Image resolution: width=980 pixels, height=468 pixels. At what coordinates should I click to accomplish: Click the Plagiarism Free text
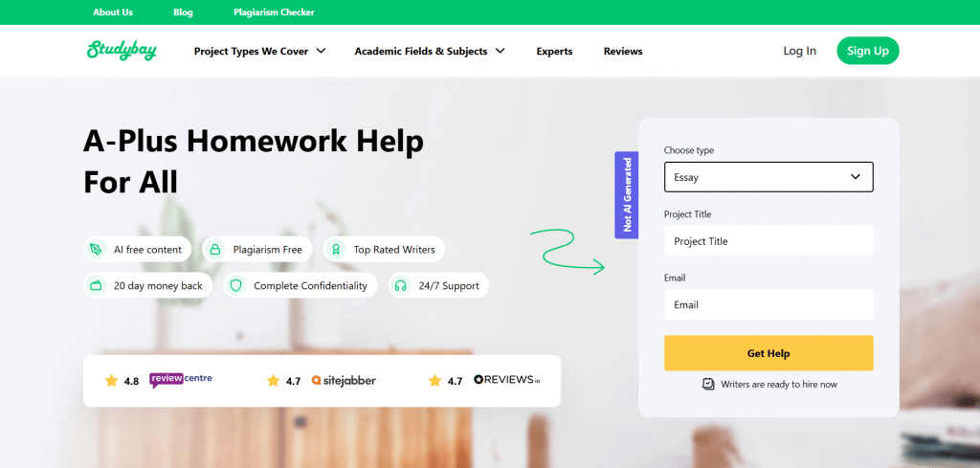click(268, 249)
